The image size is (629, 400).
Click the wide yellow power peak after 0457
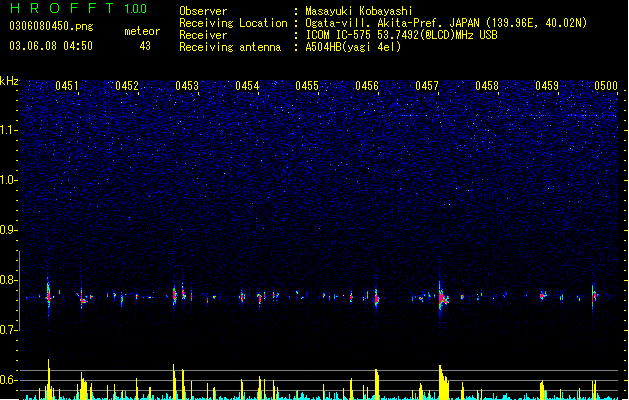443,382
